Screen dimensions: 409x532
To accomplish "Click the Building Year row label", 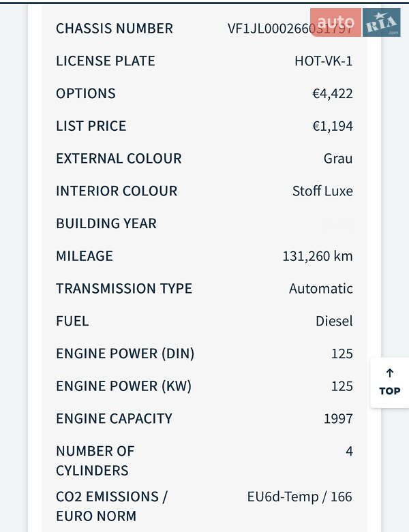I will point(106,223).
